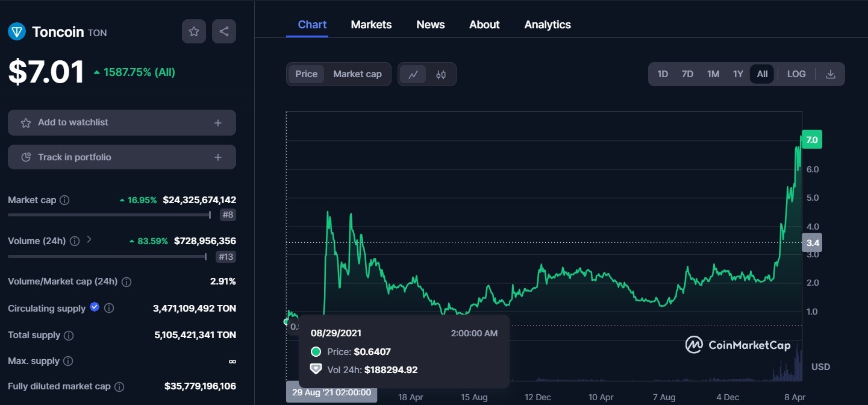Click the Max. supply info icon

[68, 361]
